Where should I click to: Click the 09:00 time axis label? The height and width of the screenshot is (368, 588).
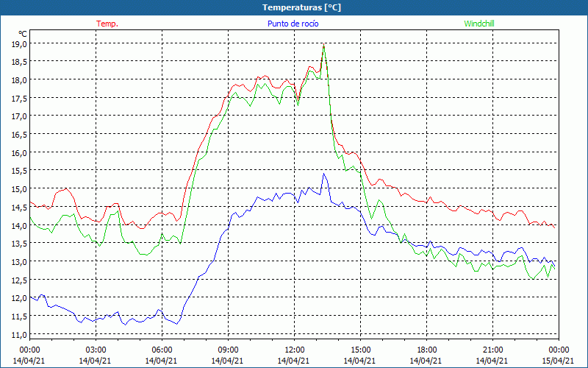point(228,350)
